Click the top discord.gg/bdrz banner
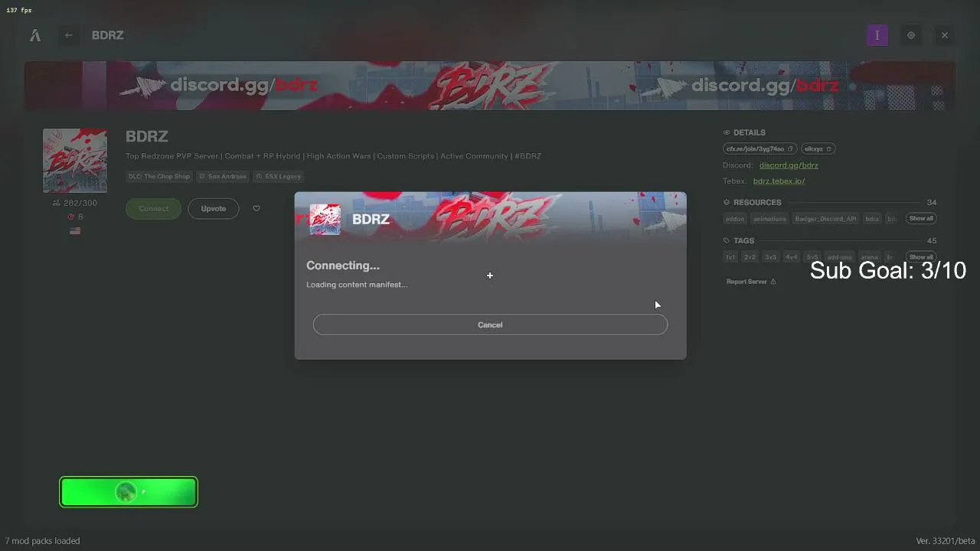The width and height of the screenshot is (980, 551). [490, 86]
